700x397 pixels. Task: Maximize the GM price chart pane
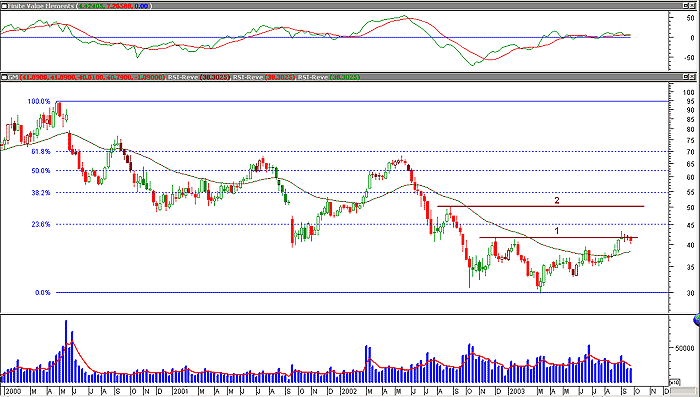687,77
